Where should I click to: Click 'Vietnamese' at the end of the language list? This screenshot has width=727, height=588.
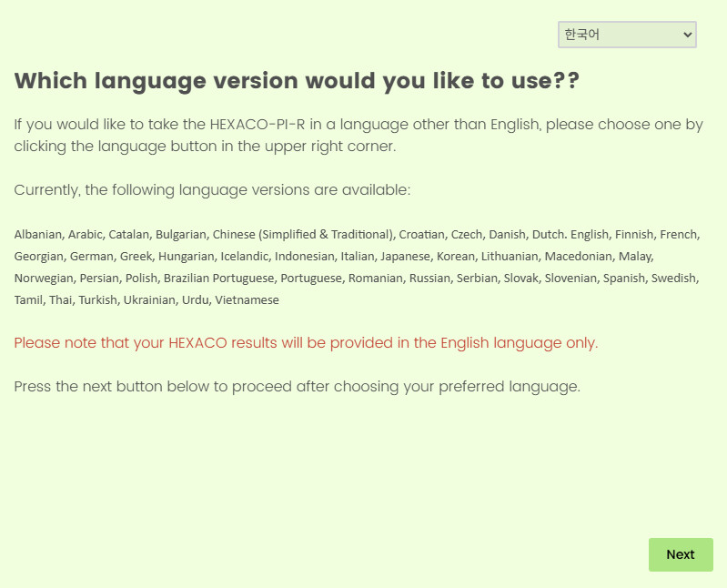[247, 300]
